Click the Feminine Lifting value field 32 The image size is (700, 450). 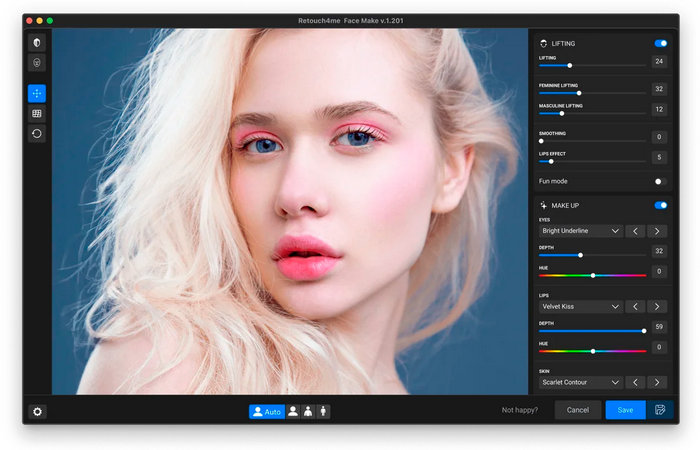point(659,89)
